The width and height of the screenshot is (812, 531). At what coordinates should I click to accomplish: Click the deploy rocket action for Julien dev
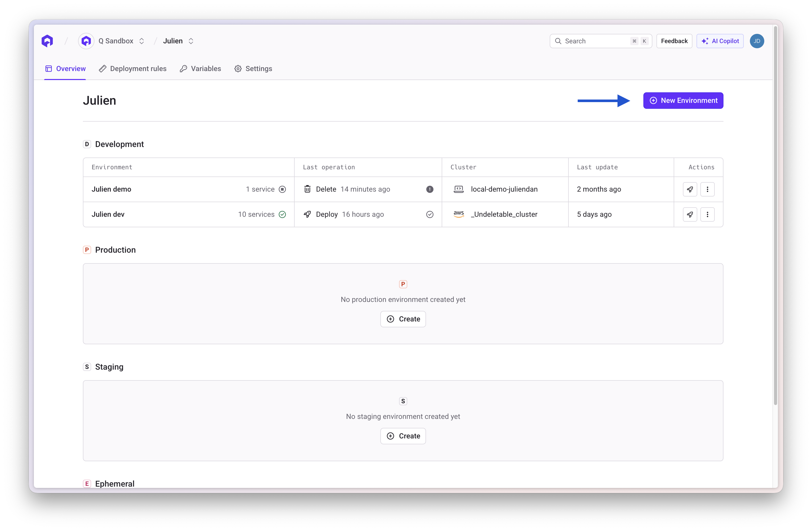[690, 214]
